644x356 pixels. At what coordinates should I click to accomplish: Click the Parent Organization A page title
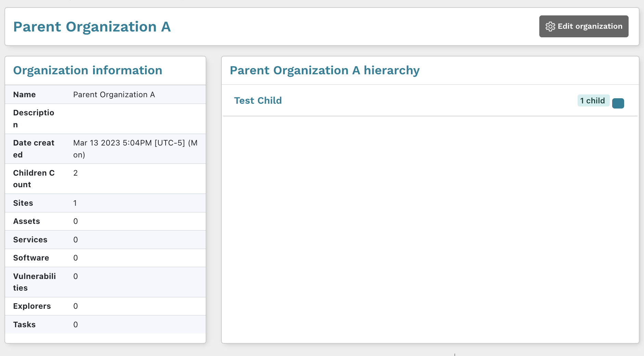tap(92, 26)
